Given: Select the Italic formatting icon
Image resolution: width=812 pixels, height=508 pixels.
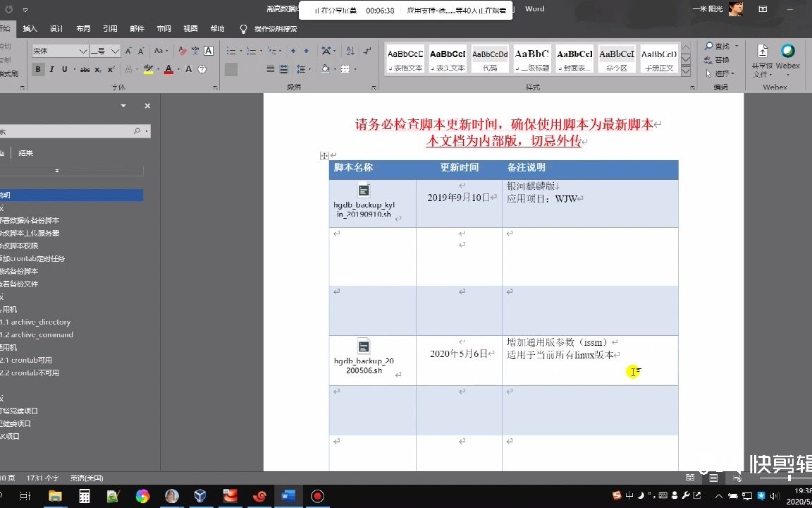Looking at the screenshot, I should 51,69.
